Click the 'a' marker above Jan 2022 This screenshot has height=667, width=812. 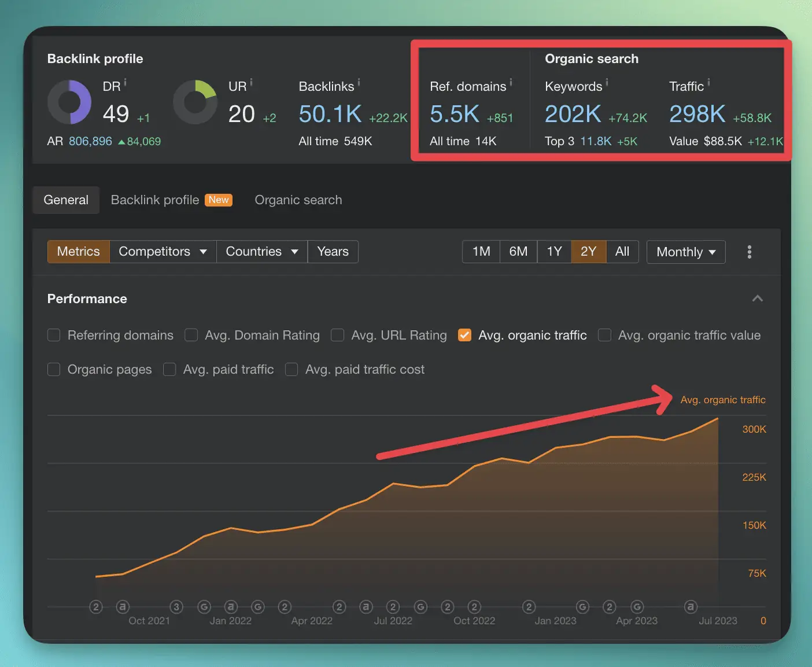(231, 607)
